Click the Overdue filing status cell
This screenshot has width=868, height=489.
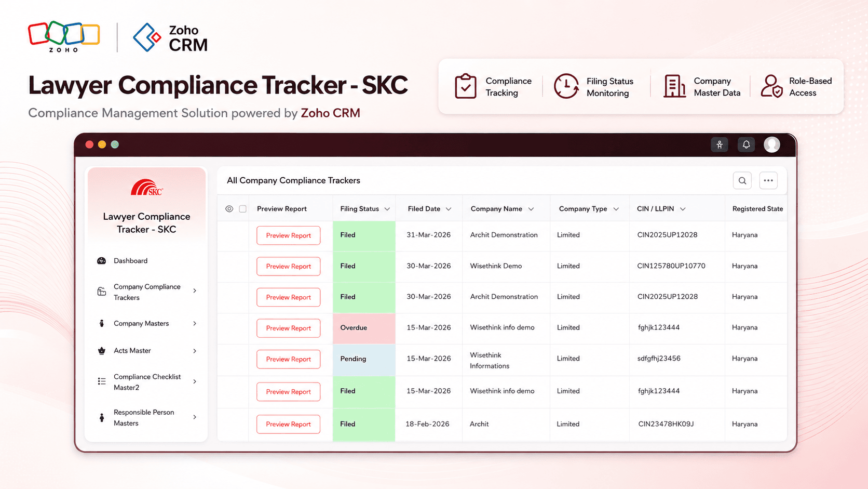pyautogui.click(x=364, y=328)
